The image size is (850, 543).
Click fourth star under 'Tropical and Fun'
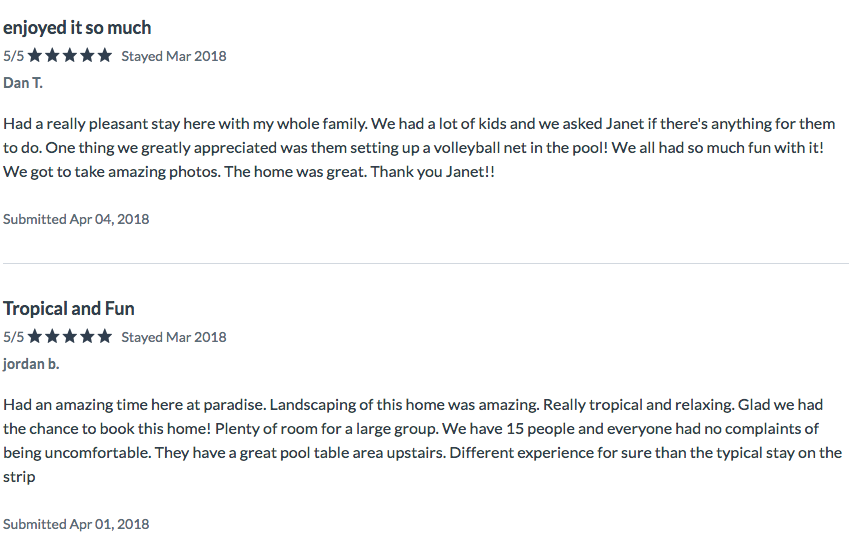click(87, 337)
